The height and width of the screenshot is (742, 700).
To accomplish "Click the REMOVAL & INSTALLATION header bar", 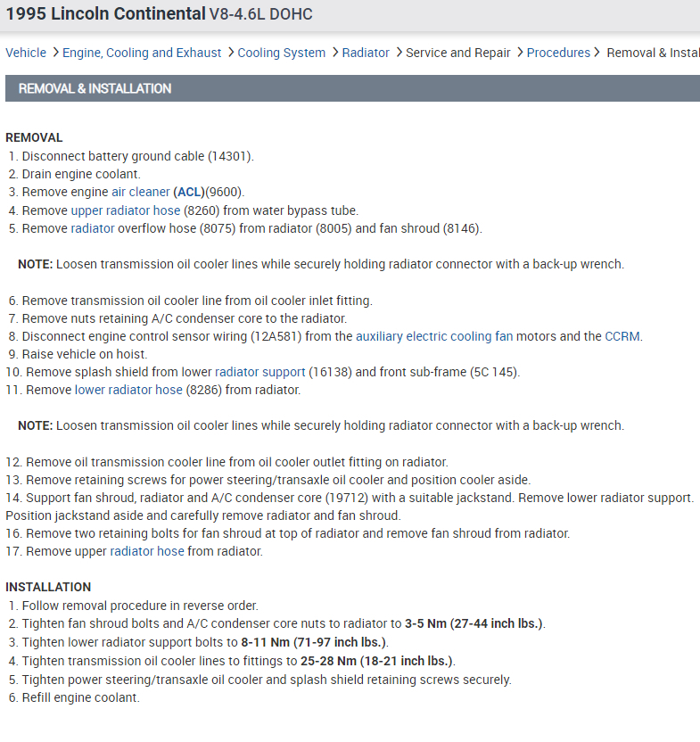I will tap(350, 89).
